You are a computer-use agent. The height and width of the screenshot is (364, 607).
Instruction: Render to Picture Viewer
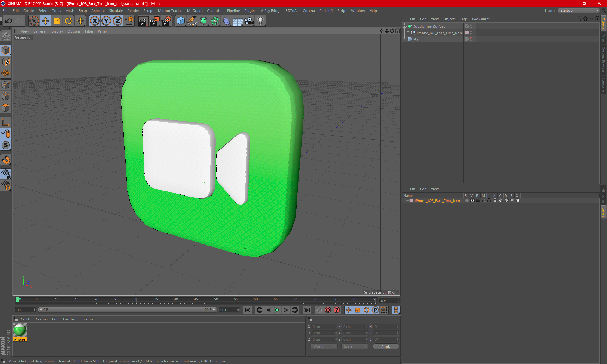pyautogui.click(x=155, y=21)
